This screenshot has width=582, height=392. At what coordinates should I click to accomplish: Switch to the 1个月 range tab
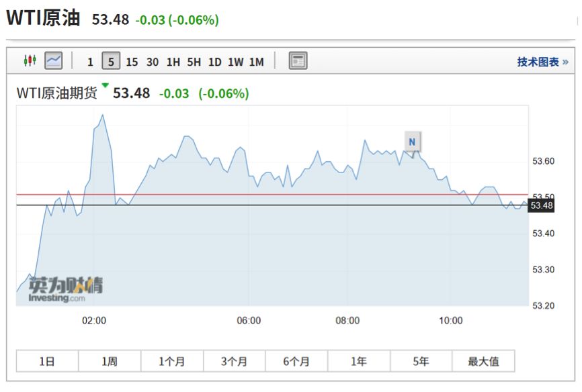tap(172, 361)
